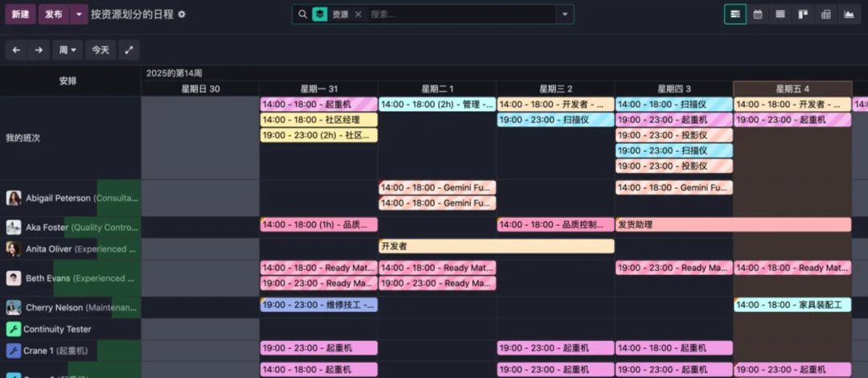Open the search options dropdown arrow
The image size is (868, 378).
coord(565,14)
